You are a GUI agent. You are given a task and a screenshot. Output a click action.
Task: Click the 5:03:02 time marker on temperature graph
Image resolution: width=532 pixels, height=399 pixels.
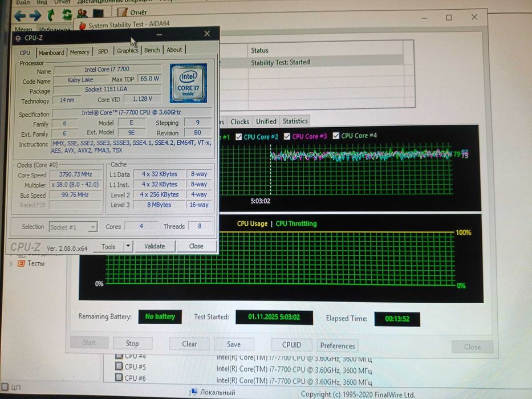pyautogui.click(x=261, y=201)
